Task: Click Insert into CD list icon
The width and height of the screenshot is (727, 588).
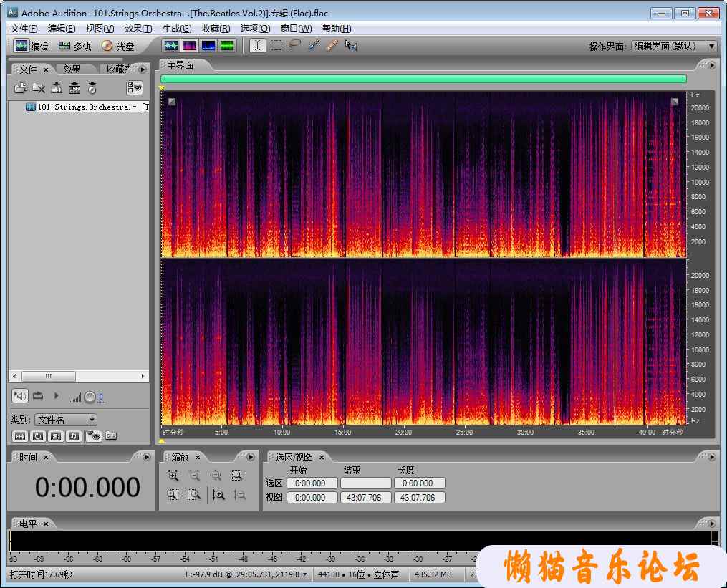Action: point(92,87)
